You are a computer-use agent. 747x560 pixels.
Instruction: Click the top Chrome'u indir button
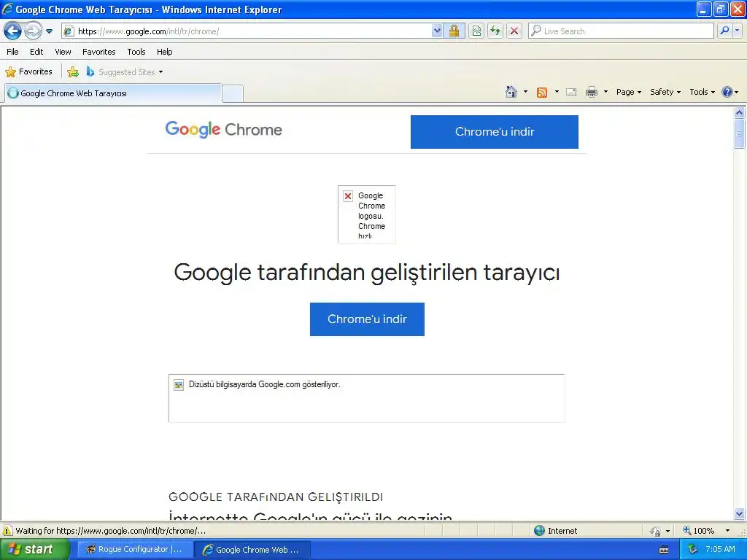tap(495, 132)
